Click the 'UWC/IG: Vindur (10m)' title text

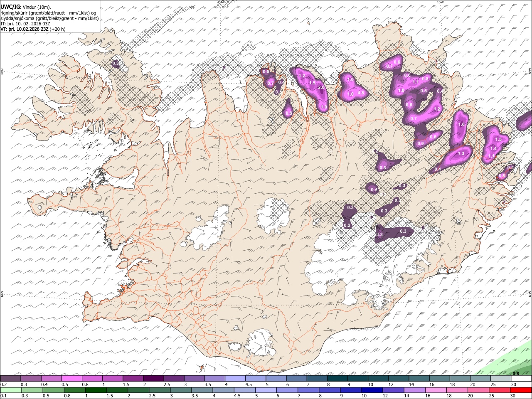26,7
